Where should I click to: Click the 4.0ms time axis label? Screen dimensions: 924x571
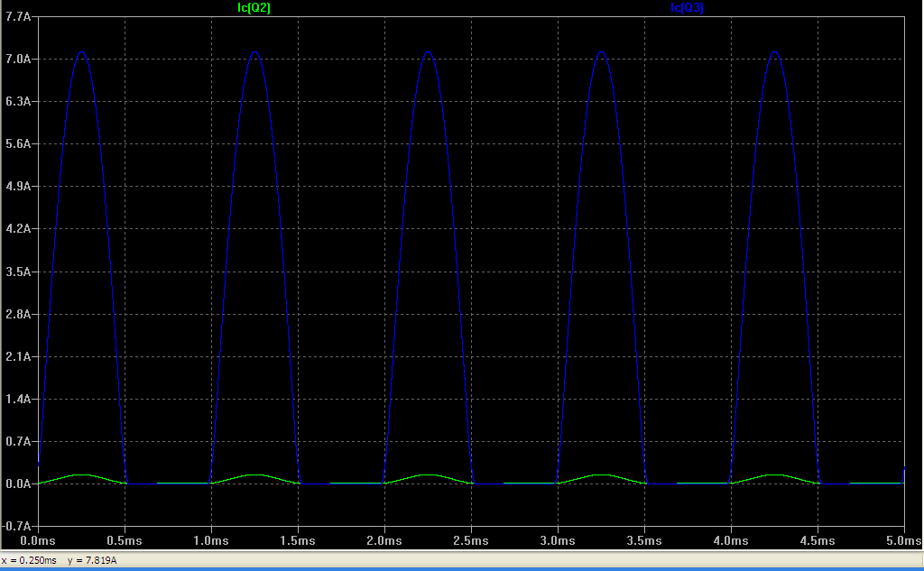coord(731,540)
